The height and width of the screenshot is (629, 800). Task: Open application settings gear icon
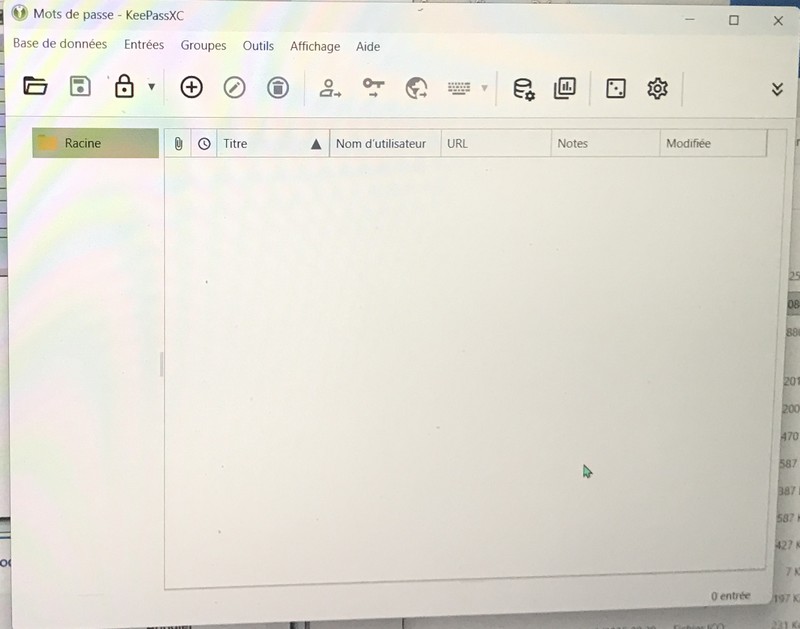[657, 89]
